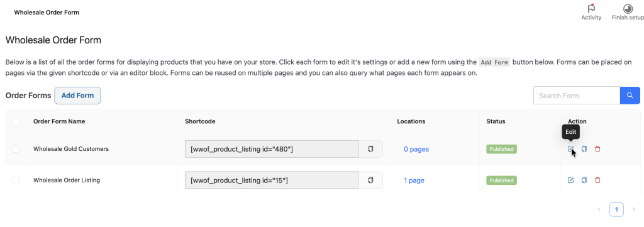Check the Wholesale Gold Customers row checkbox

[16, 149]
